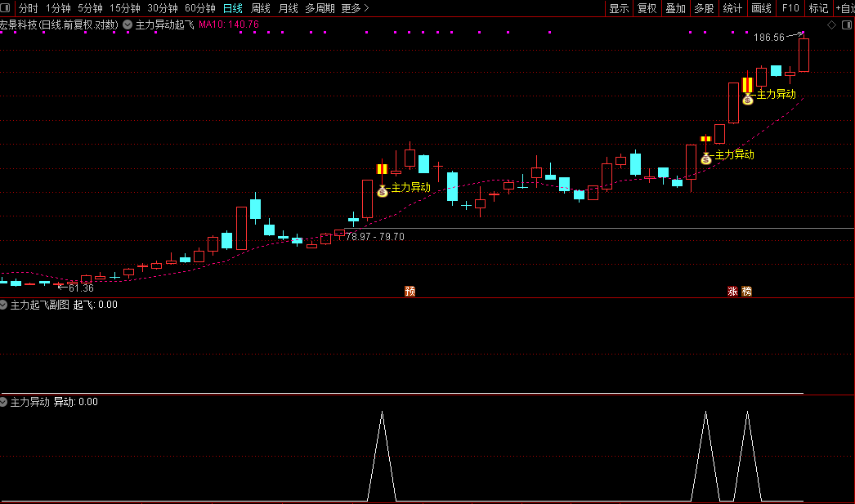Switch to 周线 weekly chart
Screen dimensions: 855x504
coord(261,8)
